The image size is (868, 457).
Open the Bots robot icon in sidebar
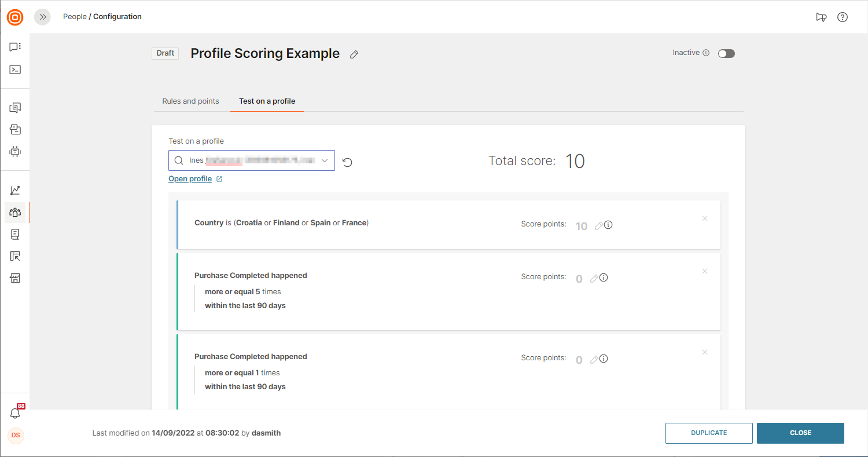coord(15,152)
